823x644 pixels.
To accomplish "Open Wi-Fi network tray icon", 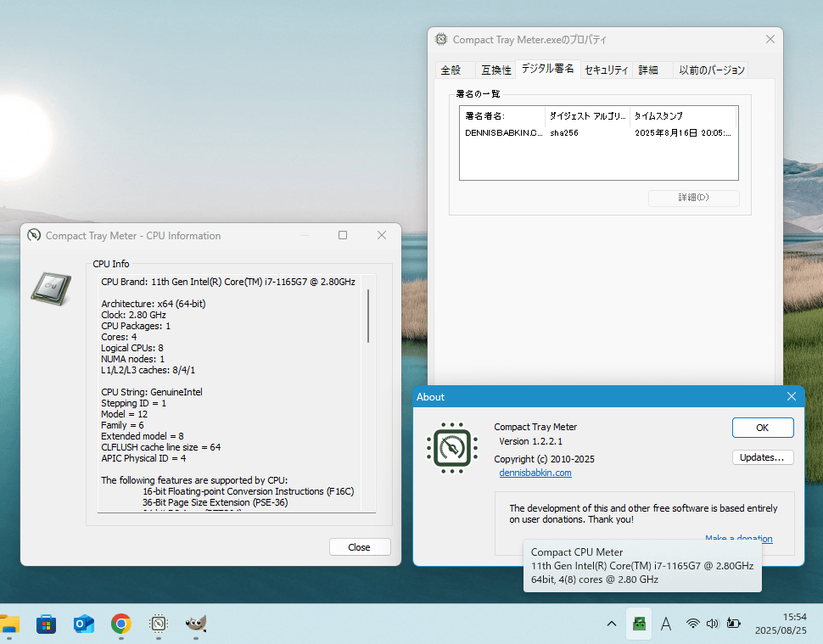I will tap(693, 624).
